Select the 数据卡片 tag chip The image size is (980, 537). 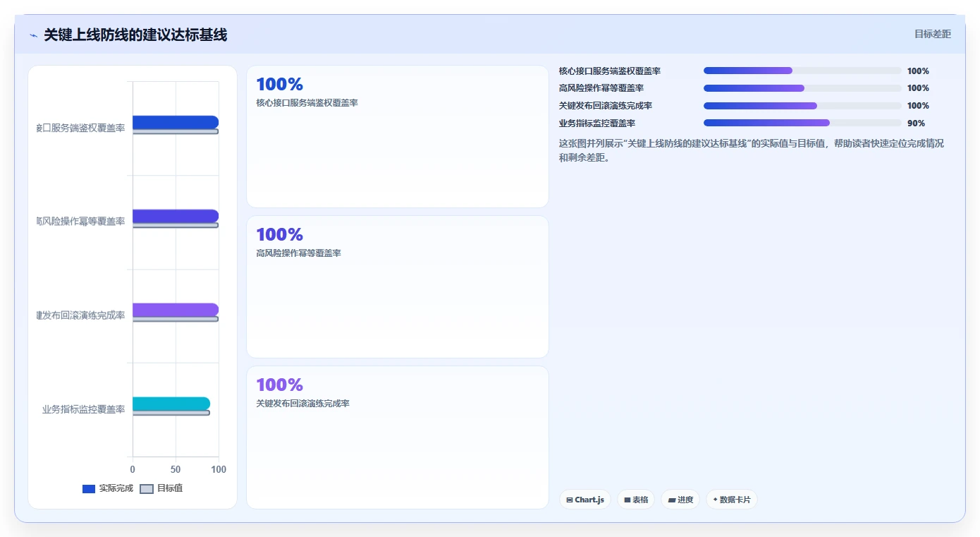tap(732, 500)
